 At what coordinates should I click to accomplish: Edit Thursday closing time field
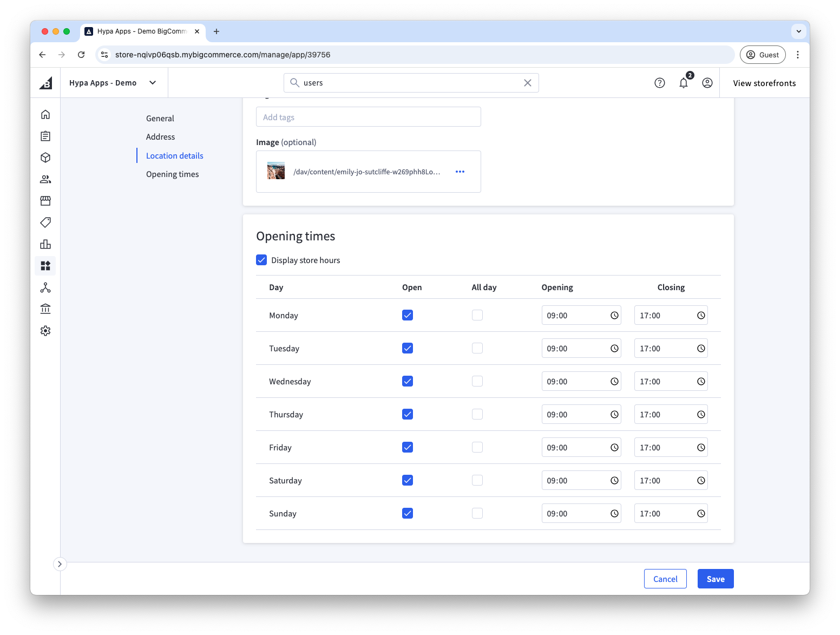[x=671, y=415]
